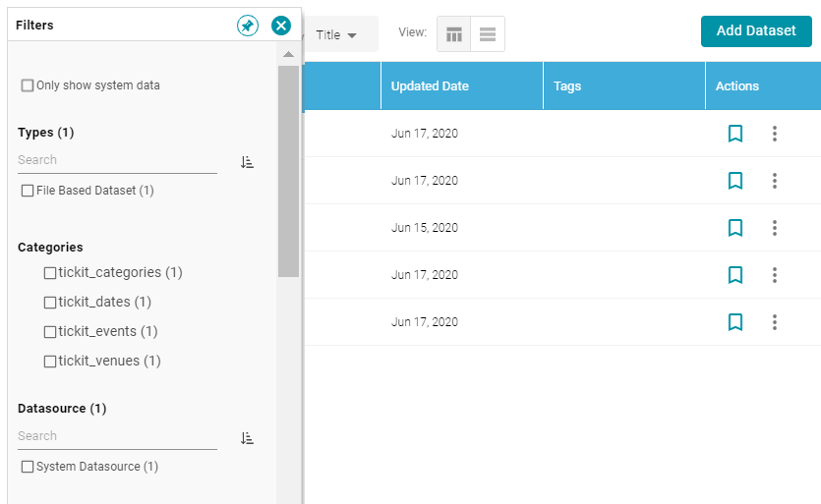This screenshot has height=504, width=821.
Task: Click the filter panel scroll-up arrow
Action: click(x=288, y=54)
